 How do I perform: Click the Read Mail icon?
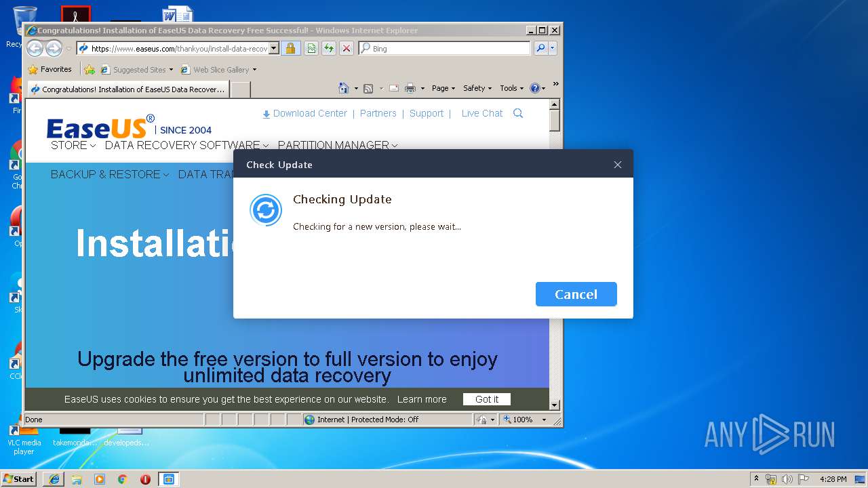pos(393,88)
